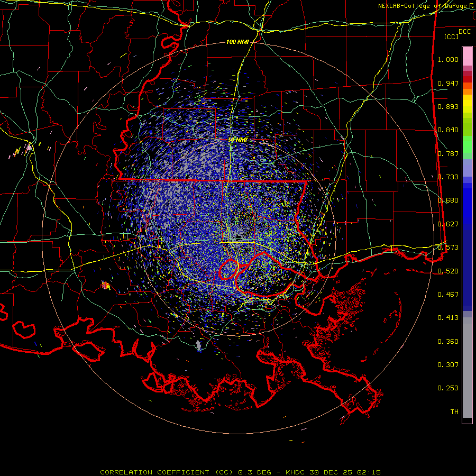Screen dimensions: 476x476
Task: Click the DCC legend title
Action: tap(464, 32)
